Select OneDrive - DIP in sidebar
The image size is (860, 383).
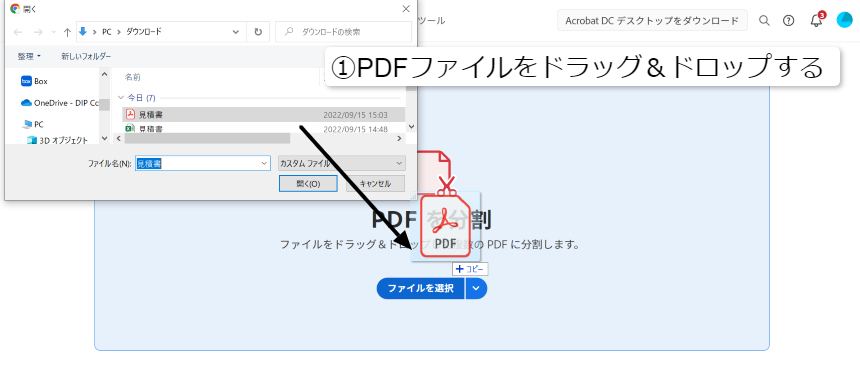click(59, 103)
